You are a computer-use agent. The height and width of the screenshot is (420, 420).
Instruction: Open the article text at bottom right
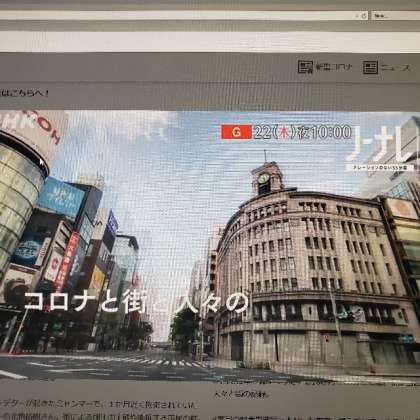click(x=316, y=417)
